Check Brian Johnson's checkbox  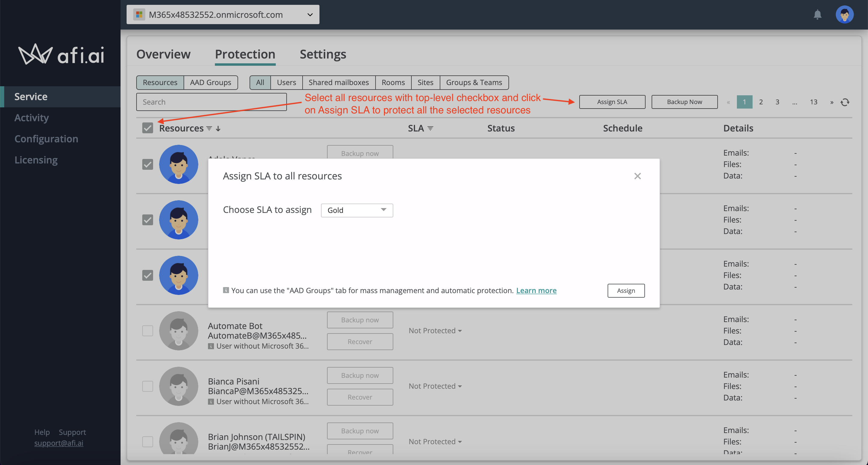point(148,442)
